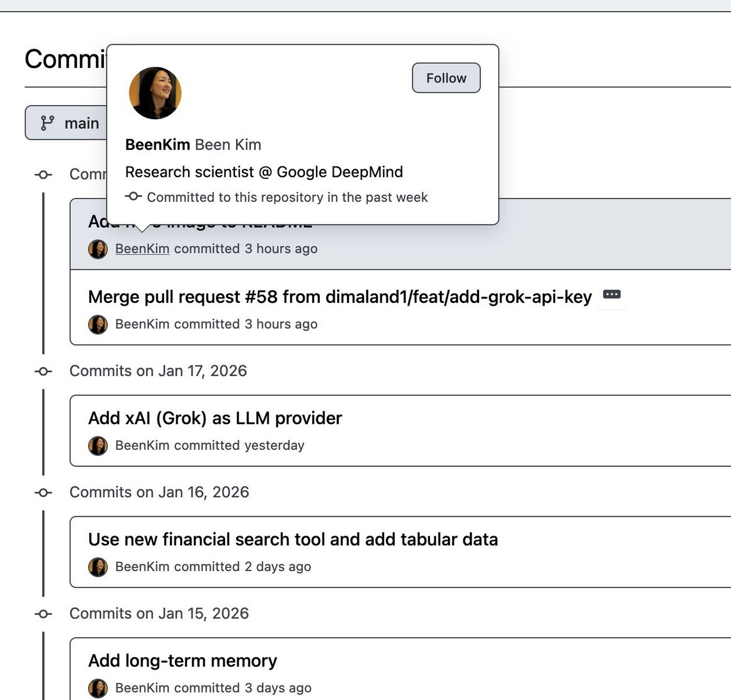Click avatar beside the underlined BeenKim link
Viewport: 731px width, 700px height.
click(98, 249)
